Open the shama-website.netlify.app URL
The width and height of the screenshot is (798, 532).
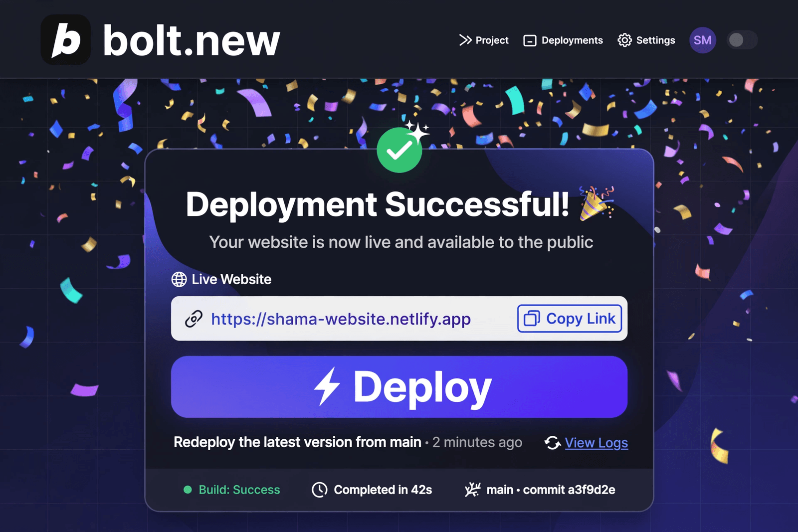tap(341, 319)
